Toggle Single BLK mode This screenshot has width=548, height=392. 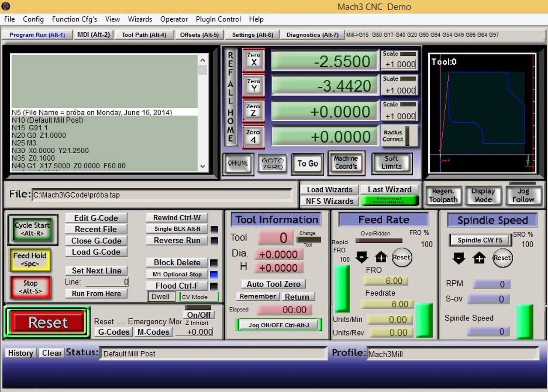[x=177, y=229]
